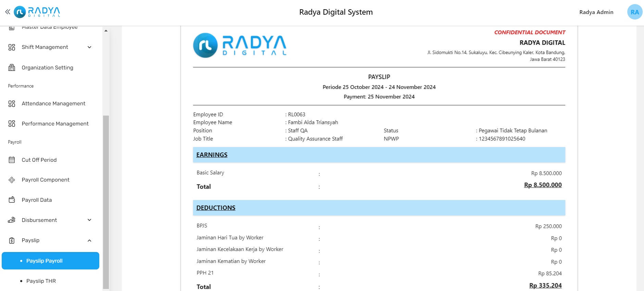Click the Payslip clipboard icon

tap(12, 240)
